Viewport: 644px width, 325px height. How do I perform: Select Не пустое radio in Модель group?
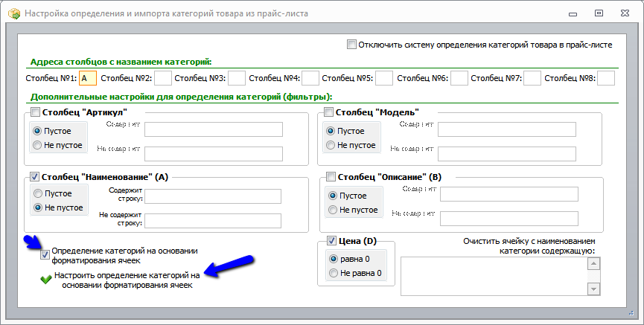coord(331,145)
